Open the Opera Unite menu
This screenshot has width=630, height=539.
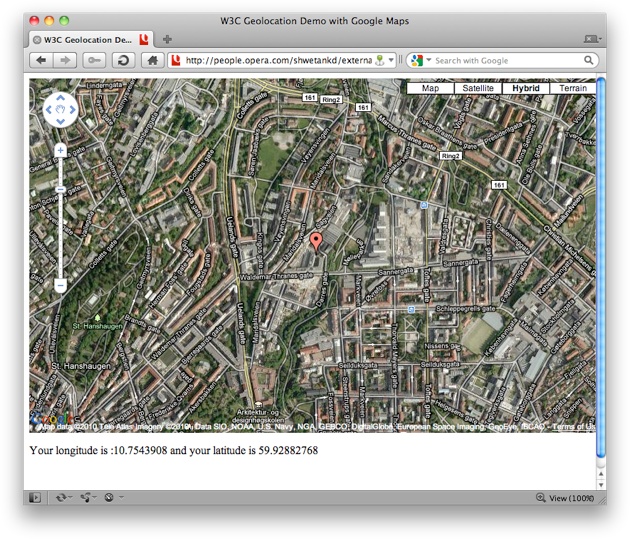point(88,498)
